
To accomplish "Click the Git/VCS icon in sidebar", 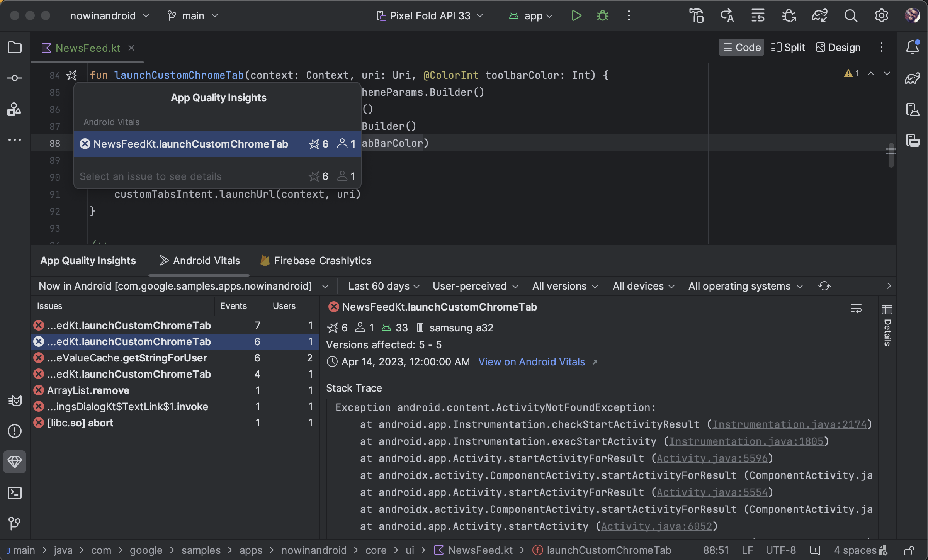I will 15,524.
